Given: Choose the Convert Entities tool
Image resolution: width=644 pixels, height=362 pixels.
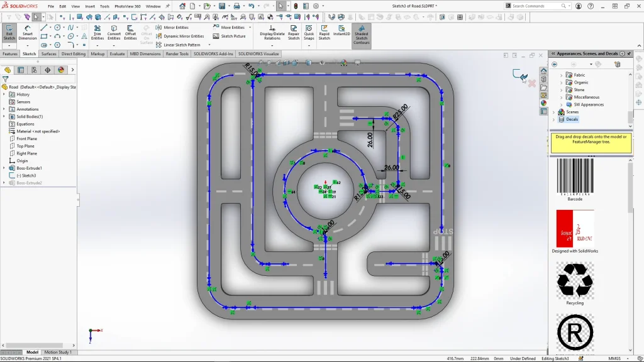Looking at the screenshot, I should 114,33.
